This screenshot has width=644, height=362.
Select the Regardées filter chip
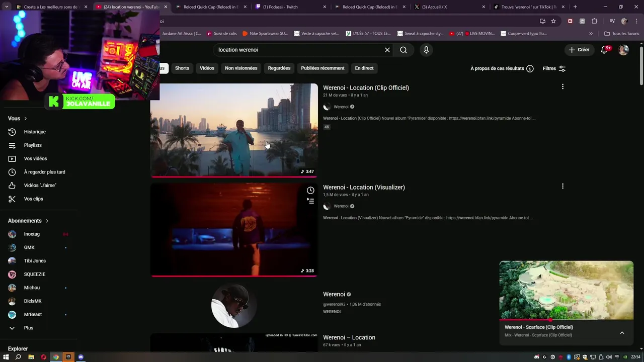pos(279,68)
